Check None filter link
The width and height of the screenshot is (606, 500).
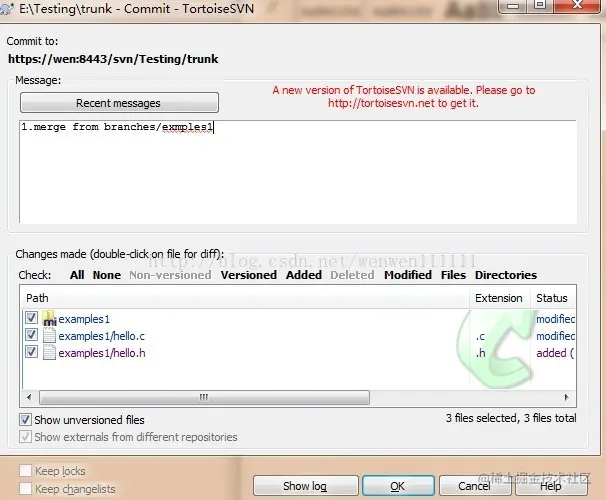[107, 275]
